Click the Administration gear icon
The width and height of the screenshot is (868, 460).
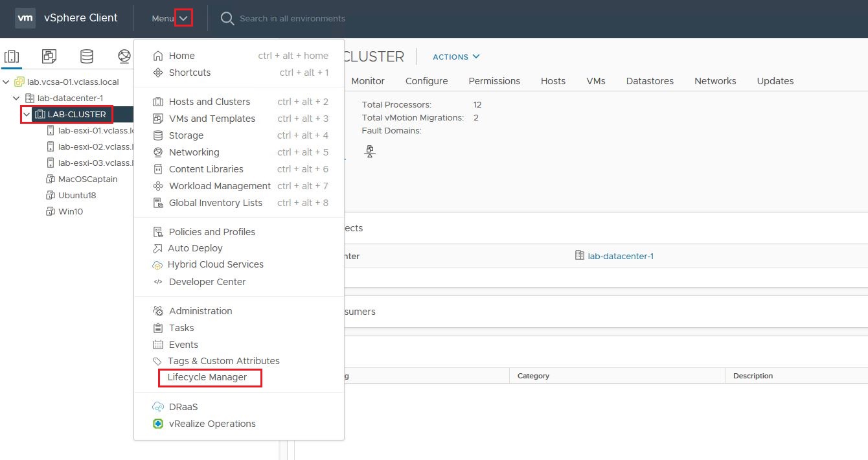click(x=157, y=311)
